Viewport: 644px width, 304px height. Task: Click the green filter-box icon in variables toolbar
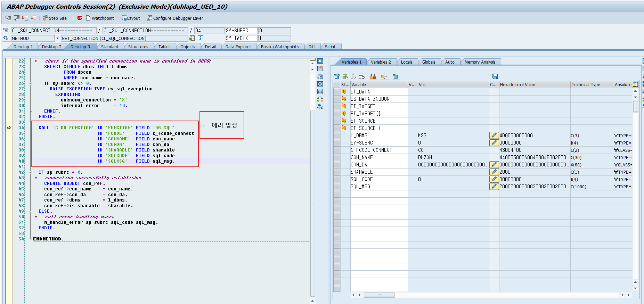point(395,76)
